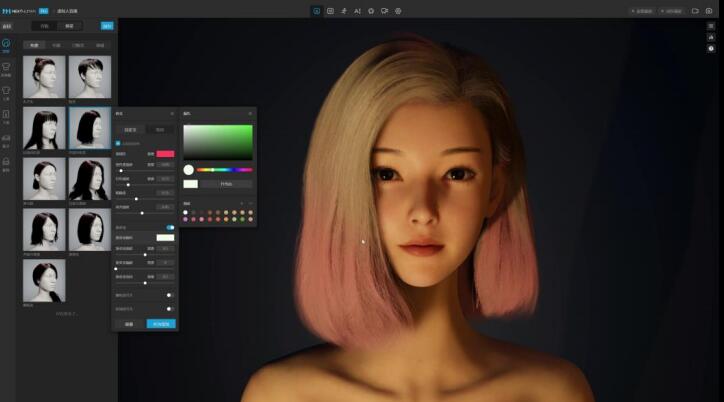Viewport: 724px width, 402px height.
Task: Switch to the second tab in hair style panel
Action: (x=159, y=129)
